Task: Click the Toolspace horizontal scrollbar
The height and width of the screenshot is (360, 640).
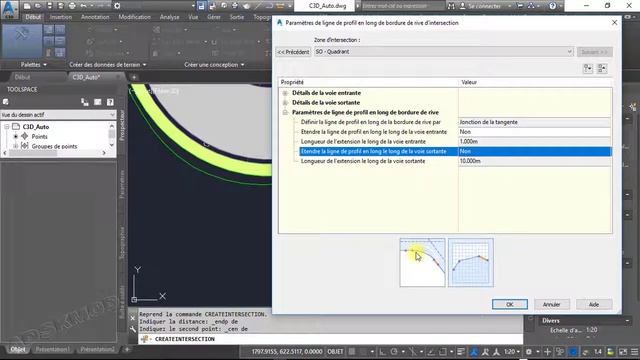Action: (54, 153)
